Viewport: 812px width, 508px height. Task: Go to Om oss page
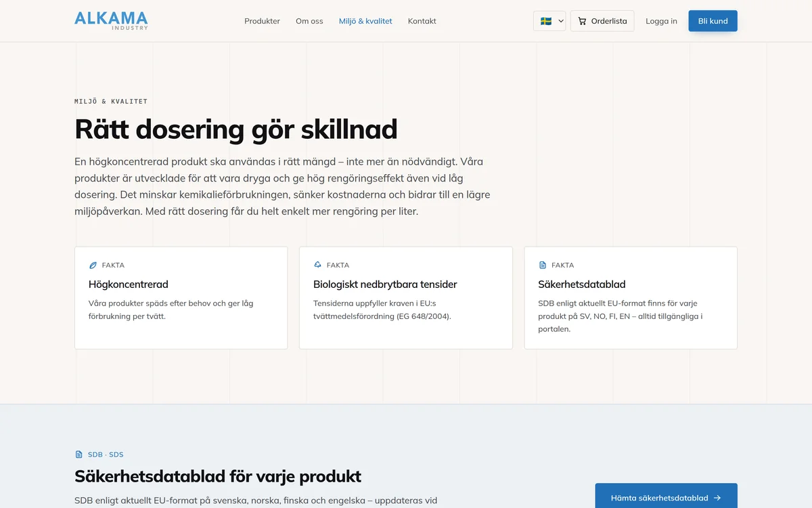tap(309, 21)
